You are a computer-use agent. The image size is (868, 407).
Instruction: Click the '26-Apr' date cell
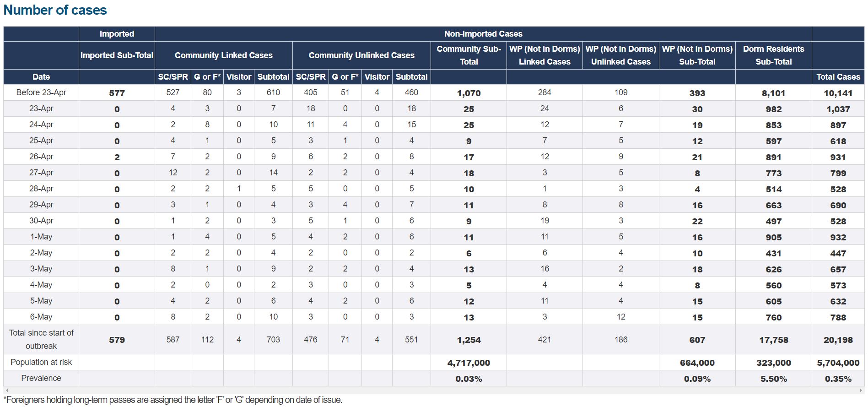click(x=41, y=157)
